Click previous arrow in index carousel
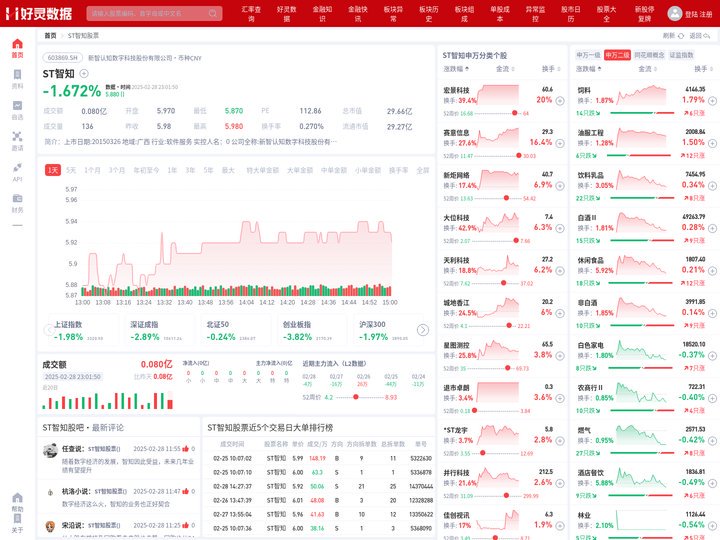Image resolution: width=720 pixels, height=540 pixels. click(x=49, y=330)
